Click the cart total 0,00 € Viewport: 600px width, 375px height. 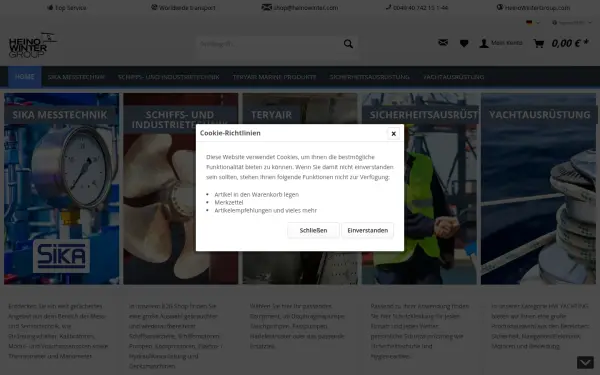pos(570,43)
